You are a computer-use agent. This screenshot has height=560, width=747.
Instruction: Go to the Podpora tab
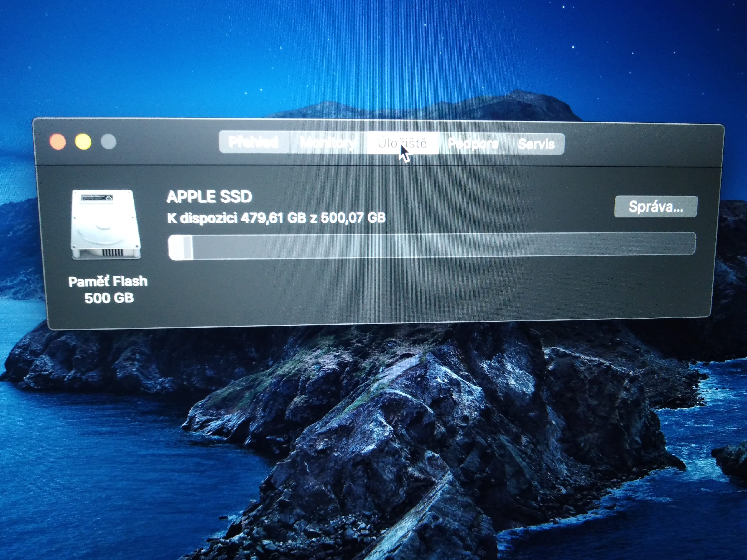(473, 144)
